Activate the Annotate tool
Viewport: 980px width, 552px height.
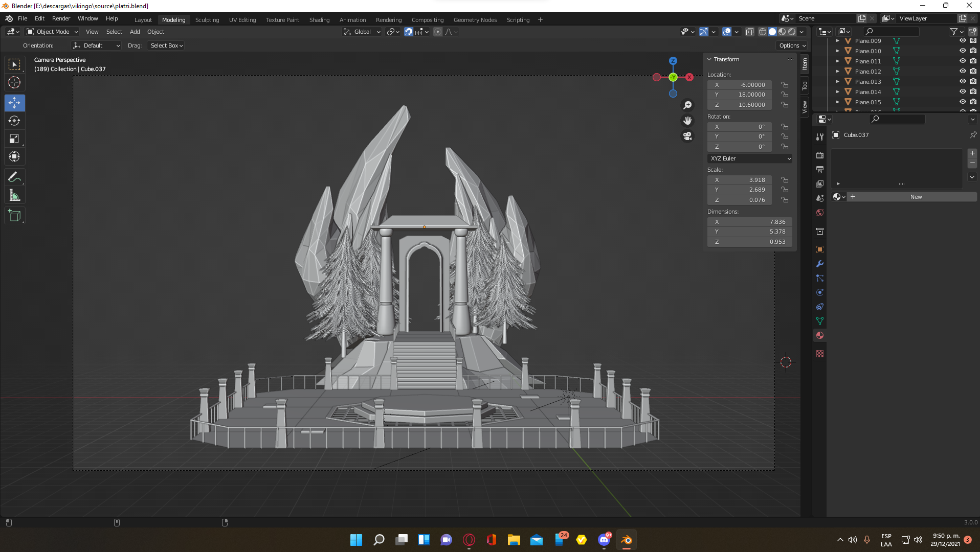pos(14,177)
